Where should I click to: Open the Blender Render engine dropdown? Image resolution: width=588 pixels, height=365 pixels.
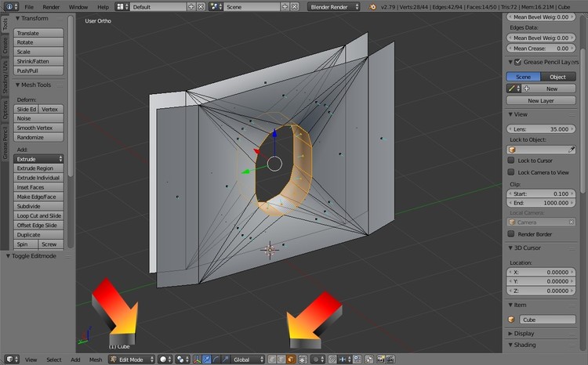click(x=335, y=6)
